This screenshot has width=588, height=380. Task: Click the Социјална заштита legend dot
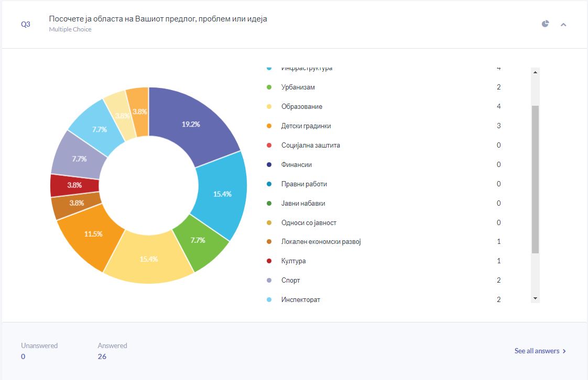pos(269,146)
